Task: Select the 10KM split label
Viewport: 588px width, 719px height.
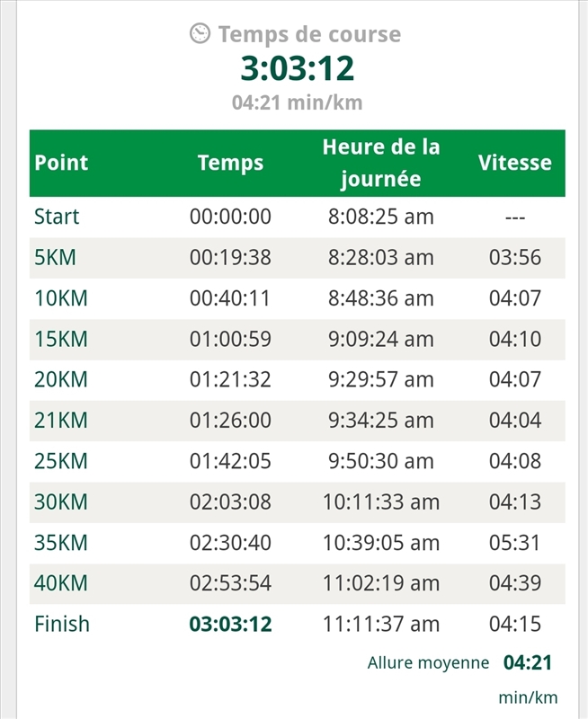Action: point(61,298)
